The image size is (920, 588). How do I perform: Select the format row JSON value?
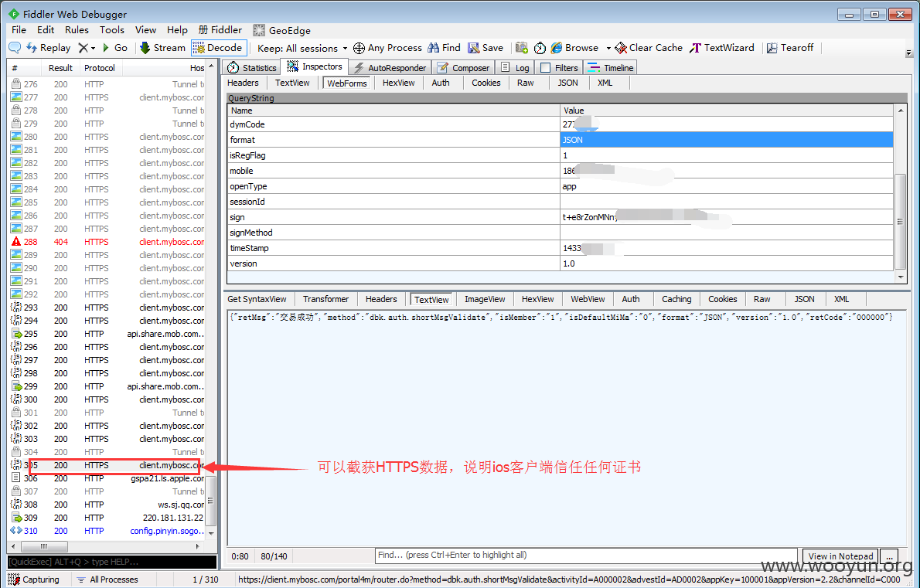pos(727,140)
